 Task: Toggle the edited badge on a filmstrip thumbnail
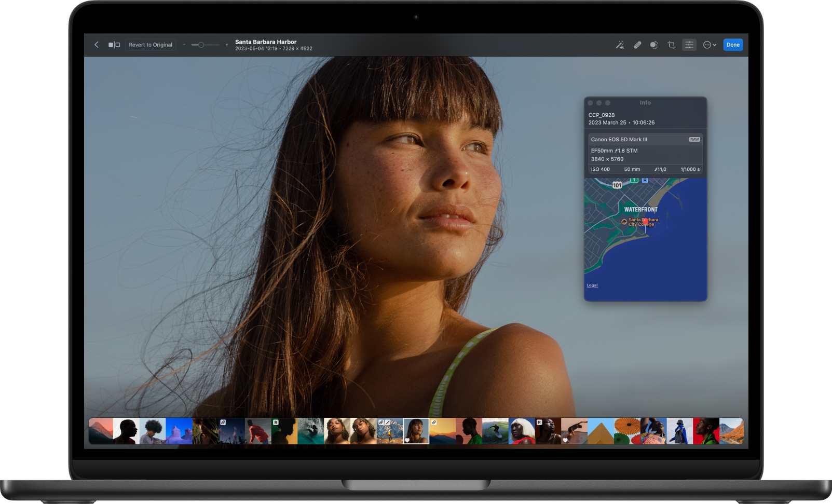386,423
